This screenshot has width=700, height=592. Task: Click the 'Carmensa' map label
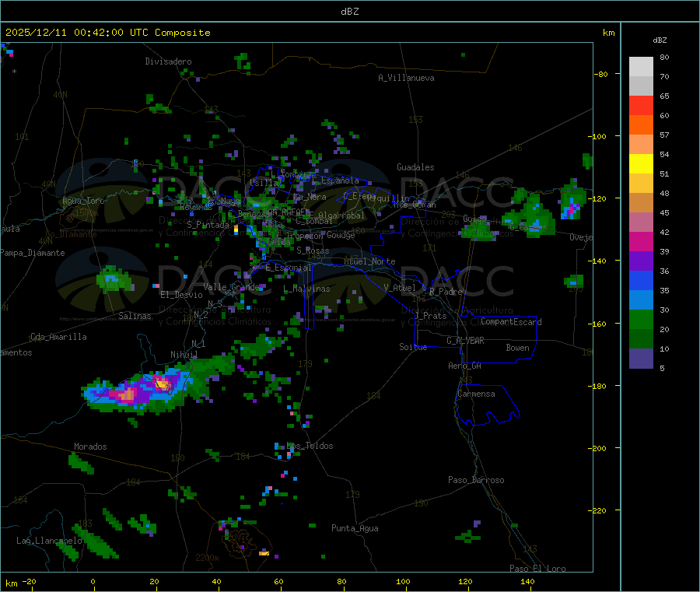point(476,394)
